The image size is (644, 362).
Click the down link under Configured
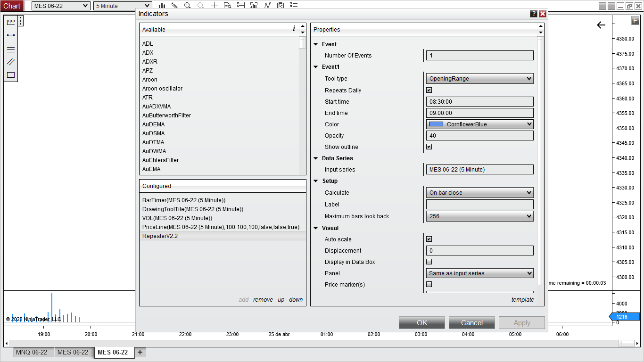coord(296,300)
